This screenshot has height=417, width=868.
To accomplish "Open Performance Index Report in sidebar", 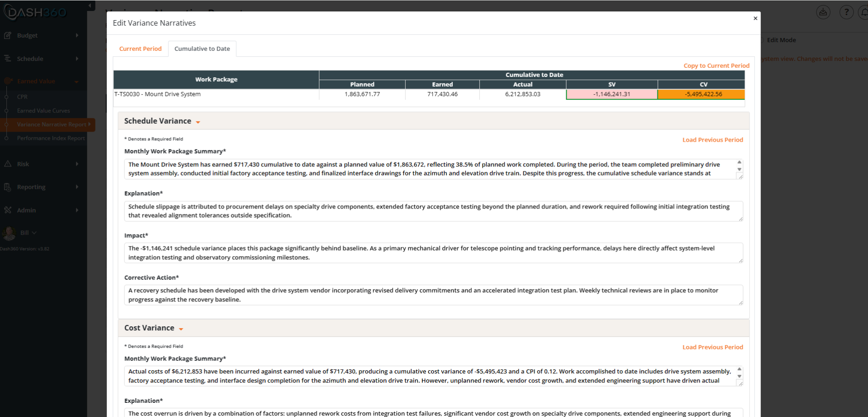I will (51, 138).
